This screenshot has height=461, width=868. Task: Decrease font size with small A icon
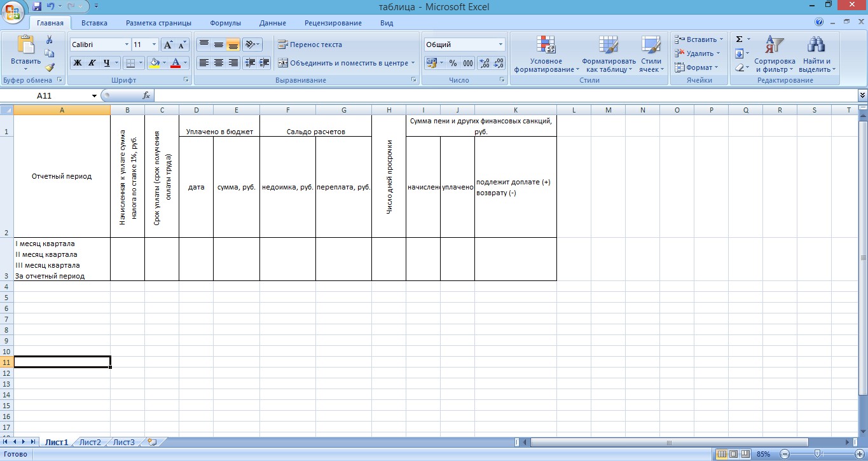[x=182, y=45]
